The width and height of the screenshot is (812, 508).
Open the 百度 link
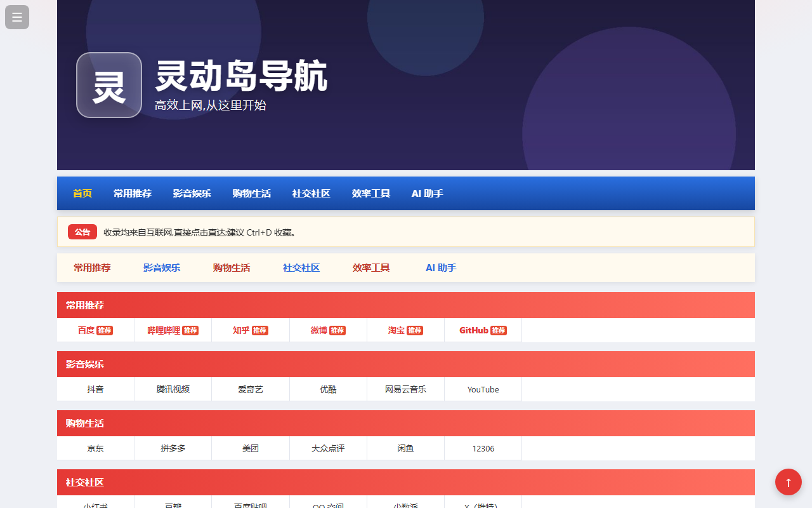point(96,330)
